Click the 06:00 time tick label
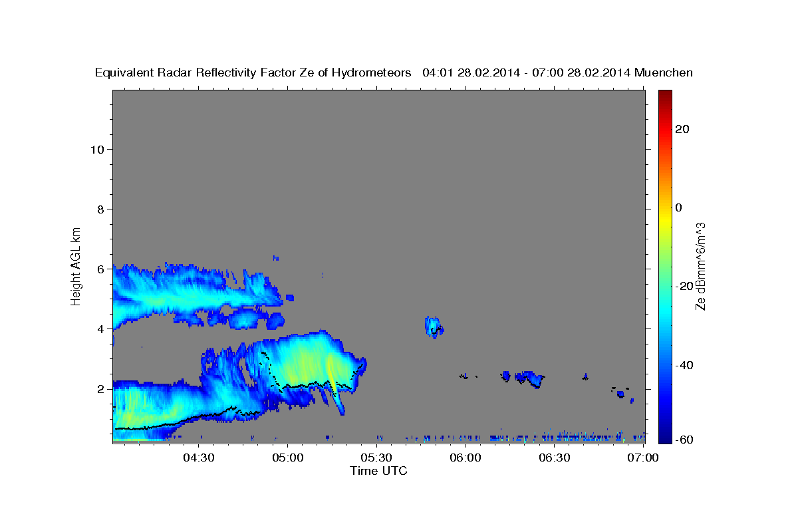Image resolution: width=798 pixels, height=532 pixels. (x=465, y=458)
